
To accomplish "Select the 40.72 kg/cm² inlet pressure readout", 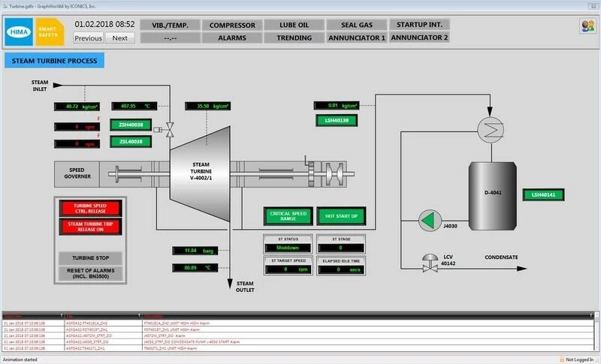I will [x=77, y=107].
